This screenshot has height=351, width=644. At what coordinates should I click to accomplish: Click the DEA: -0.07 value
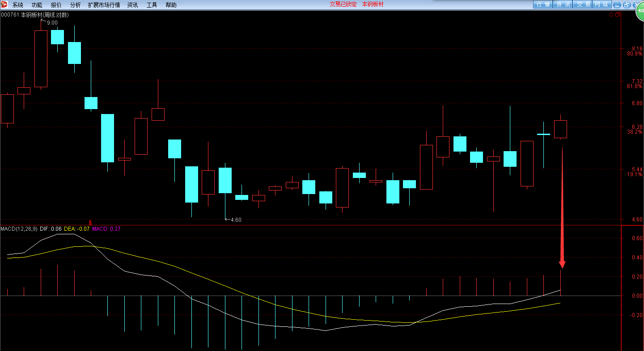77,228
